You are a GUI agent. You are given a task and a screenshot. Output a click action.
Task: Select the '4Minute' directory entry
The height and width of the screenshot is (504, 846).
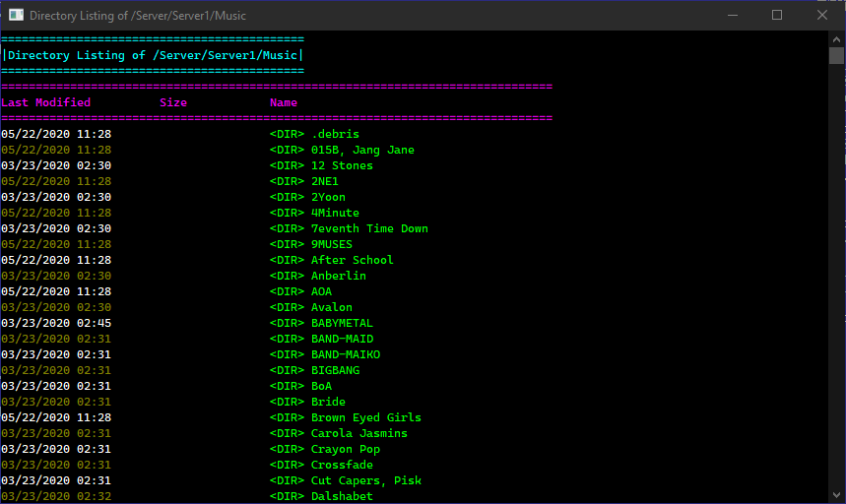(x=335, y=213)
